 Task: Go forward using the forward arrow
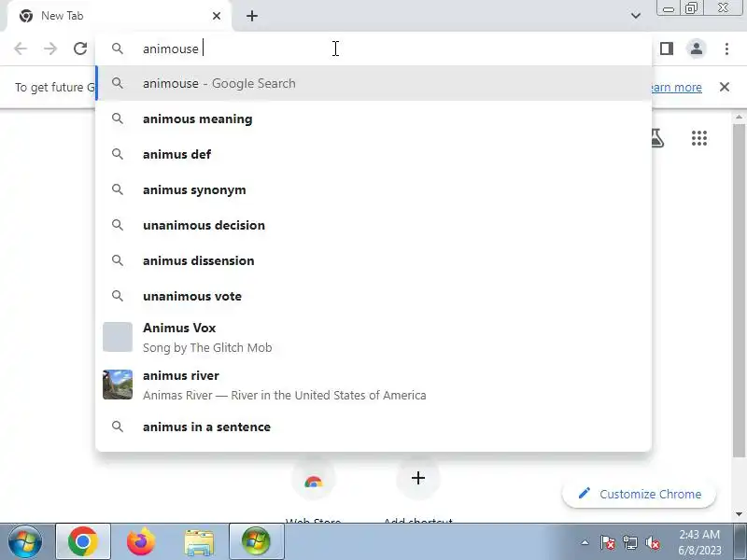[50, 49]
